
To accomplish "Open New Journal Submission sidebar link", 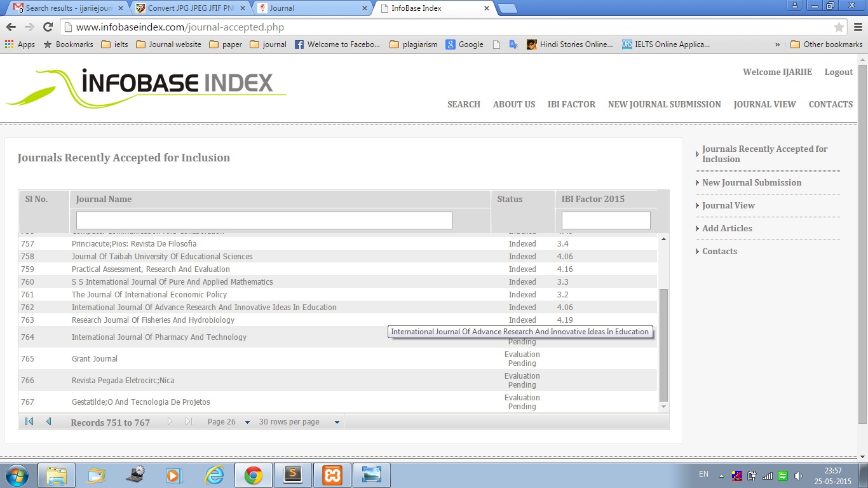I will (752, 182).
